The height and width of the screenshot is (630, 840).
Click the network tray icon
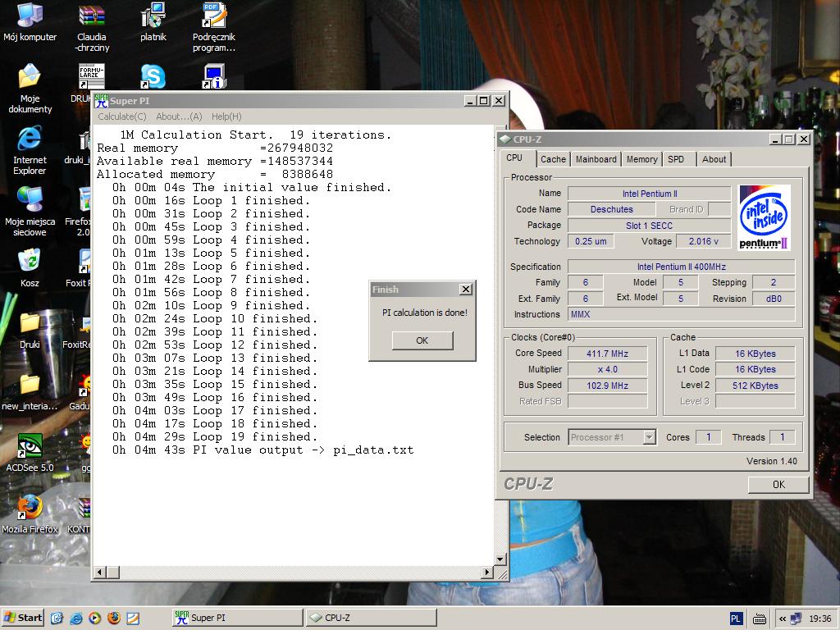tap(796, 619)
